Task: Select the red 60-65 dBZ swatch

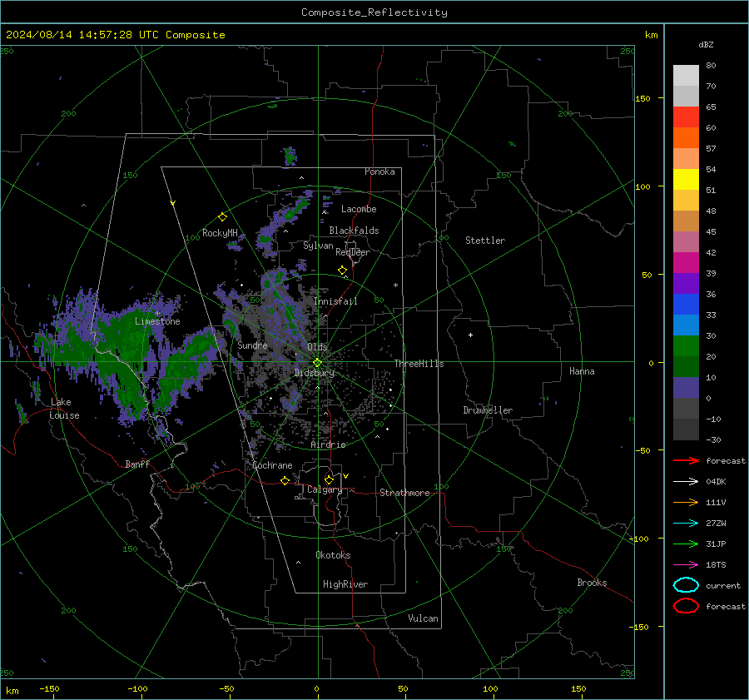Action: (686, 117)
